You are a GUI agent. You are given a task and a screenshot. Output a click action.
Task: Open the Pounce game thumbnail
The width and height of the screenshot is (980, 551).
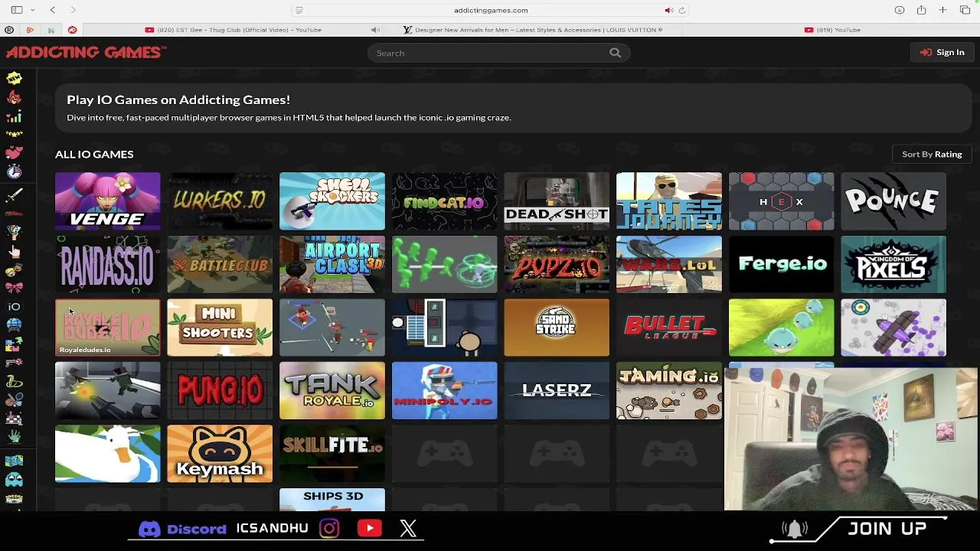pyautogui.click(x=893, y=201)
